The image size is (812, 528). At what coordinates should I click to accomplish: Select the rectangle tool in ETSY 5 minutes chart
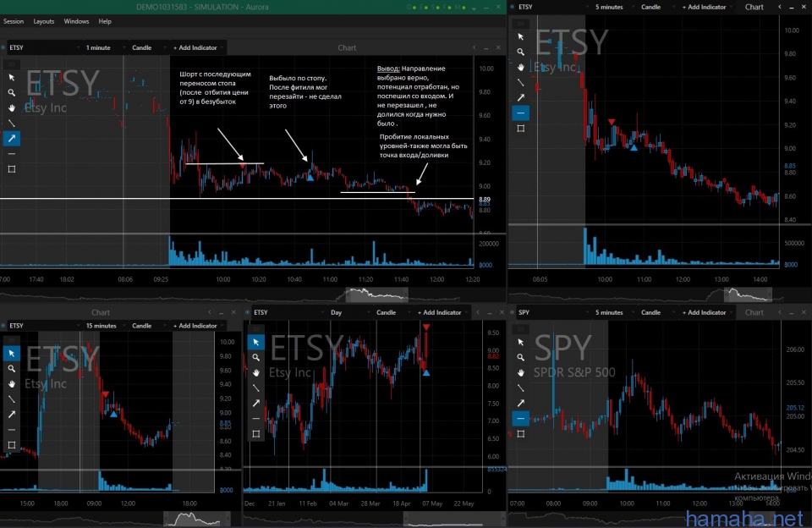(520, 128)
